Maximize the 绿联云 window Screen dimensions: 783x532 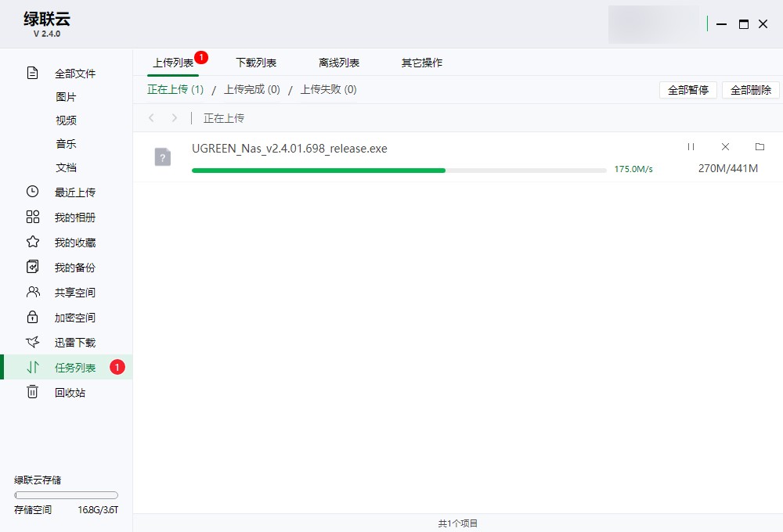[744, 24]
